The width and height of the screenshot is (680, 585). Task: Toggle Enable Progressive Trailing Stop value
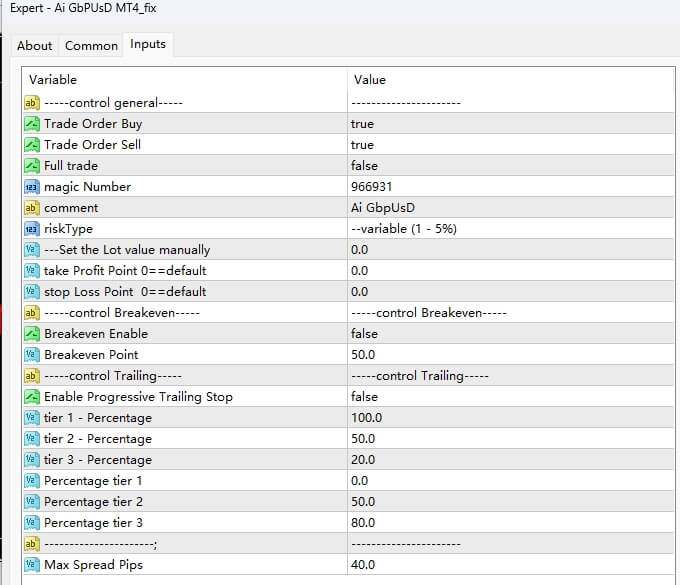click(364, 397)
